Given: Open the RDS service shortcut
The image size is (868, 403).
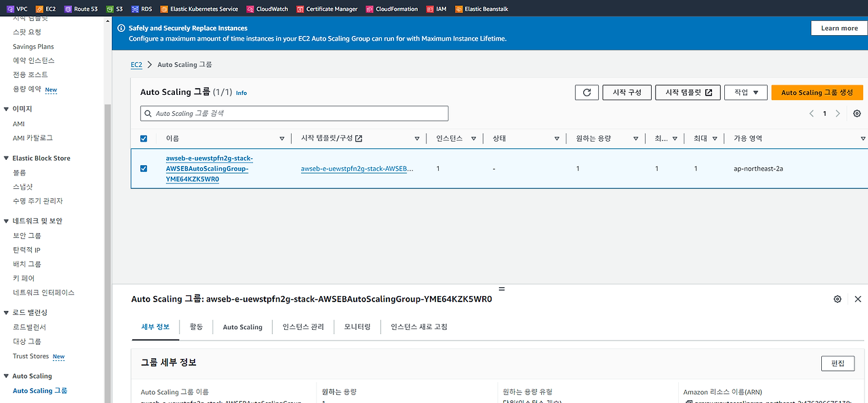Looking at the screenshot, I should pos(142,9).
